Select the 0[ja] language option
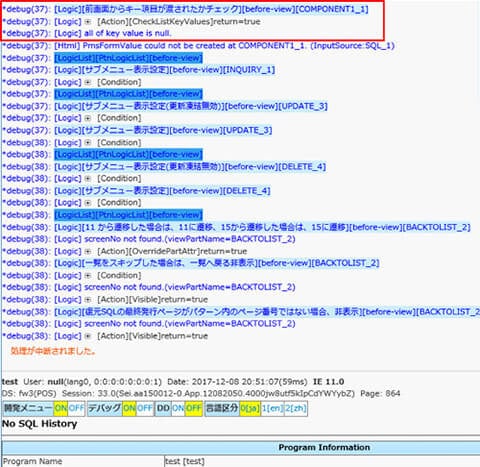 [x=250, y=408]
